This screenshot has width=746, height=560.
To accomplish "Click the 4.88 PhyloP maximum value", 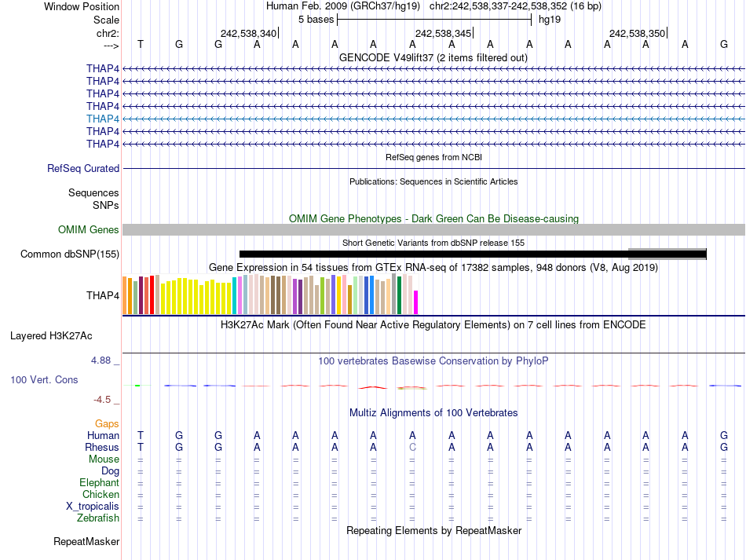I will [x=101, y=361].
